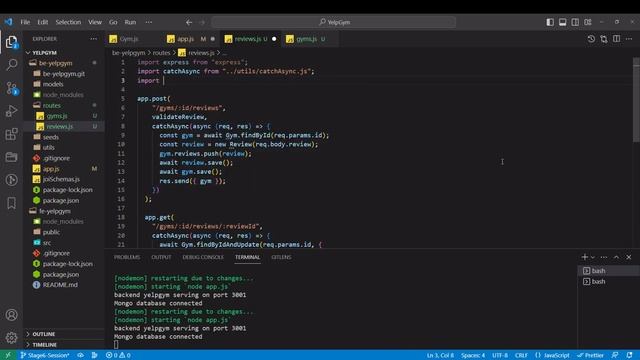
Task: Open the Accounts menu icon
Action: (x=11, y=315)
